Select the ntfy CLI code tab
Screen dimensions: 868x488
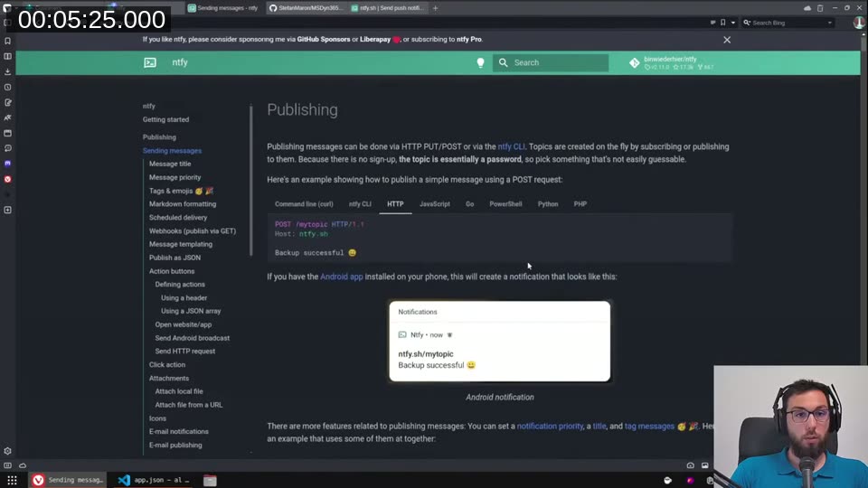(360, 204)
